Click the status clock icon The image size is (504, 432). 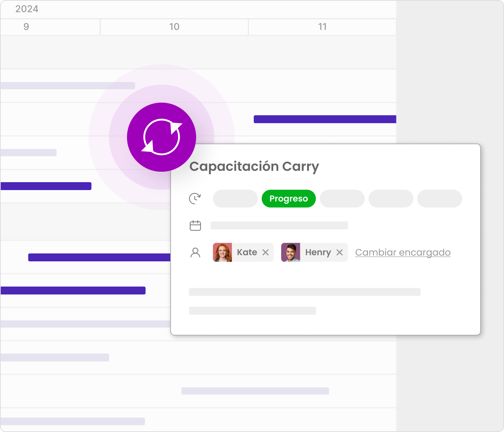195,198
